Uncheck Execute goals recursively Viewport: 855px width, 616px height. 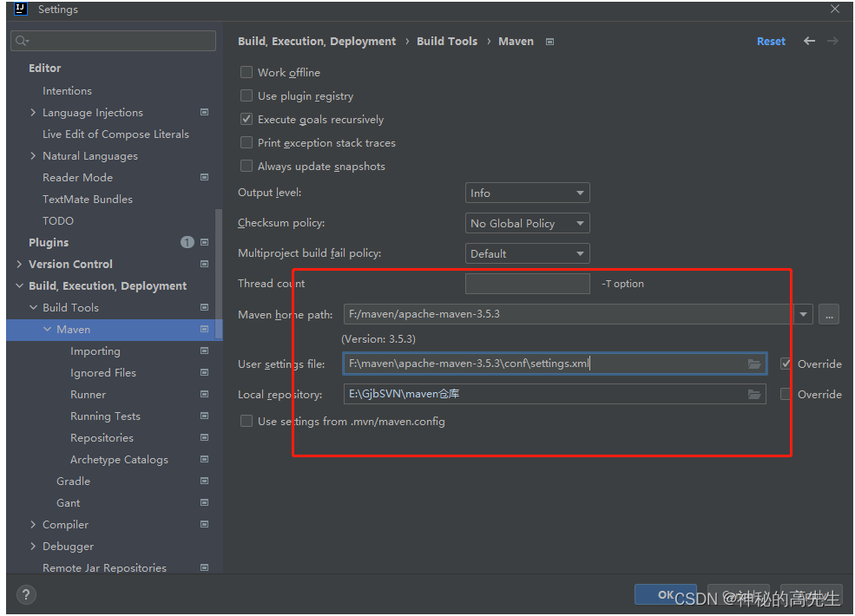(x=247, y=119)
